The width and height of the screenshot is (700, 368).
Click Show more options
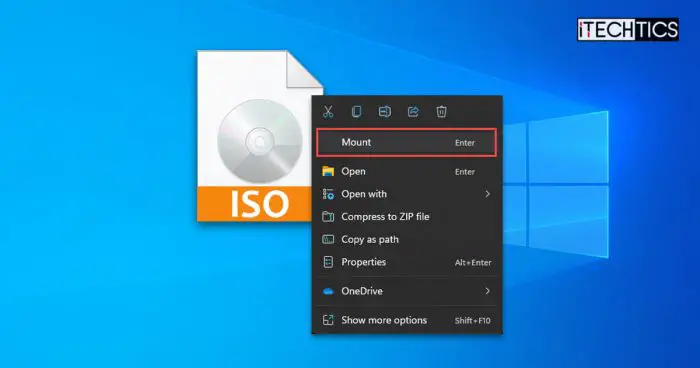(407, 320)
